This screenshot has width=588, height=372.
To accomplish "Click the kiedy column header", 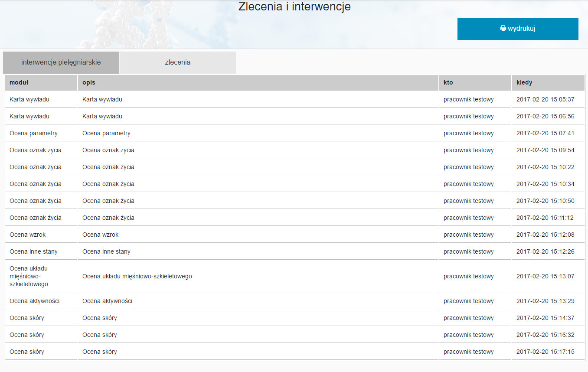I will [x=548, y=82].
